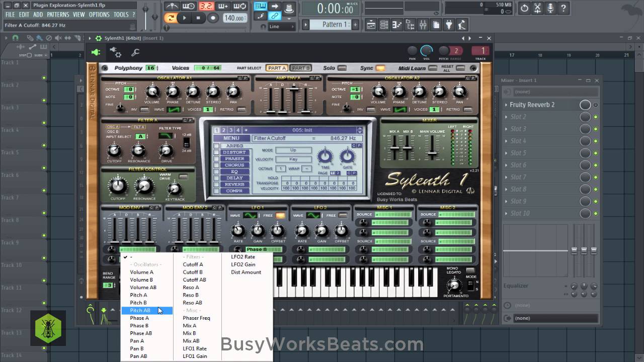Toggle Sylenth1 Solo switch
644x362 pixels.
(342, 68)
